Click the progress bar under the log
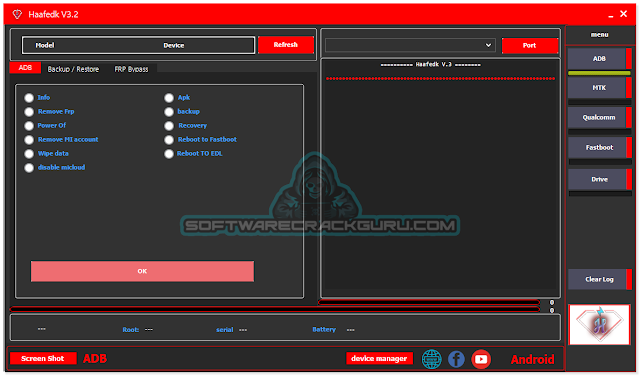This screenshot has width=640, height=376. coord(429,302)
